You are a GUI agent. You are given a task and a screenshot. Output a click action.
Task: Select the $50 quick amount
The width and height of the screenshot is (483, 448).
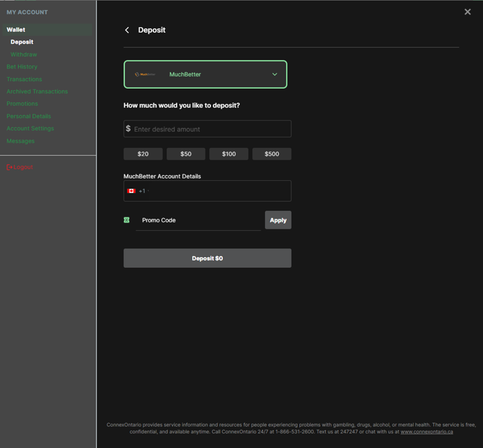186,154
